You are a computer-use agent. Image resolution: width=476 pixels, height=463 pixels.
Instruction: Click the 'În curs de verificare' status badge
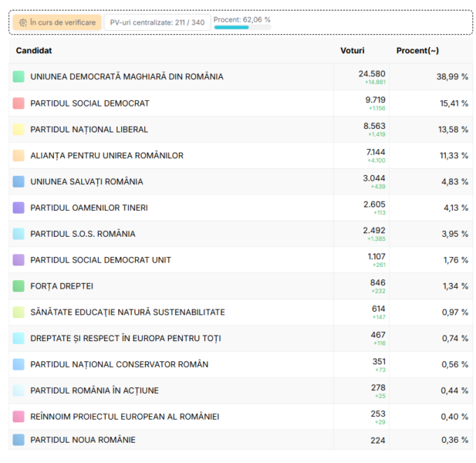click(x=56, y=22)
